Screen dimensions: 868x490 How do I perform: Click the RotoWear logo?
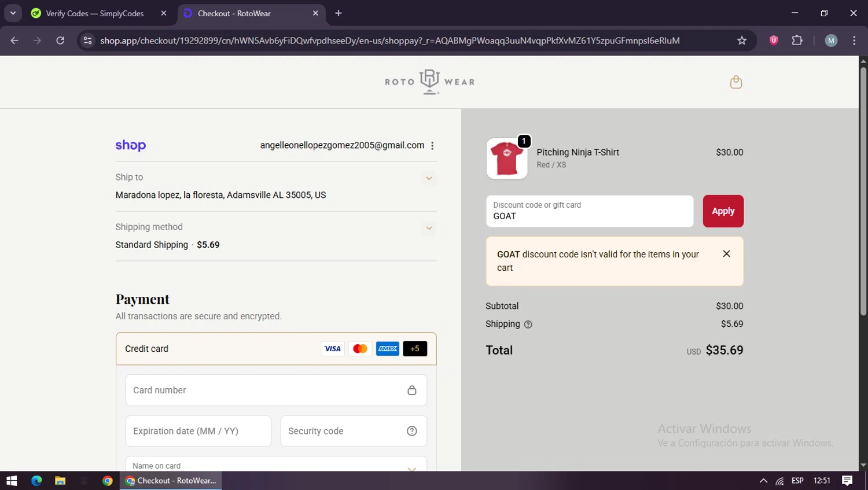click(429, 82)
